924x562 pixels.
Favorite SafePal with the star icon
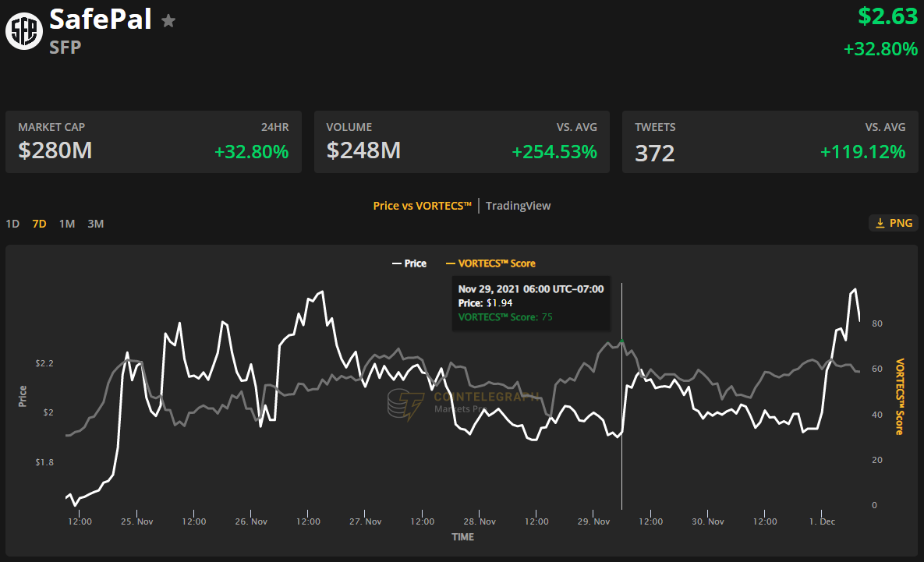[168, 21]
